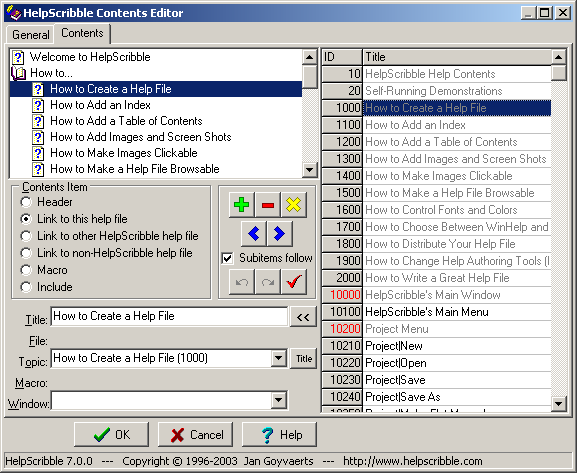Screen dimensions: 577x473
Task: Click the HelpScribble app icon in title bar
Action: [14, 13]
